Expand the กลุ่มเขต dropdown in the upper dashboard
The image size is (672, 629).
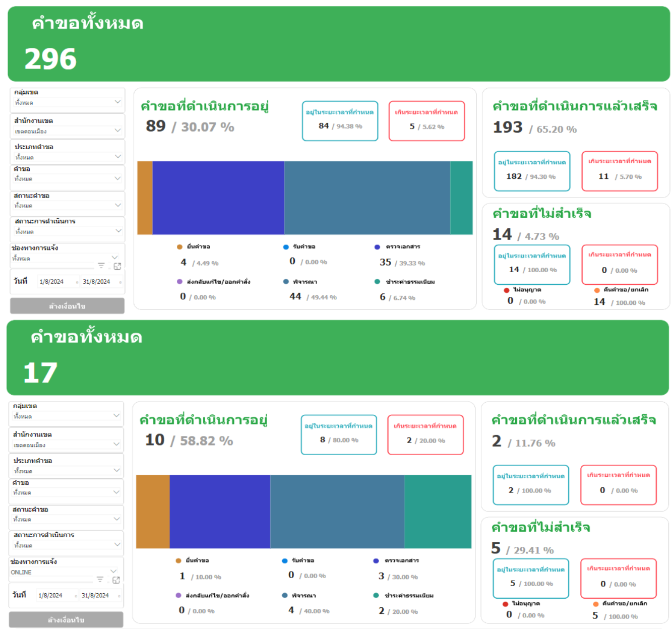tap(117, 102)
